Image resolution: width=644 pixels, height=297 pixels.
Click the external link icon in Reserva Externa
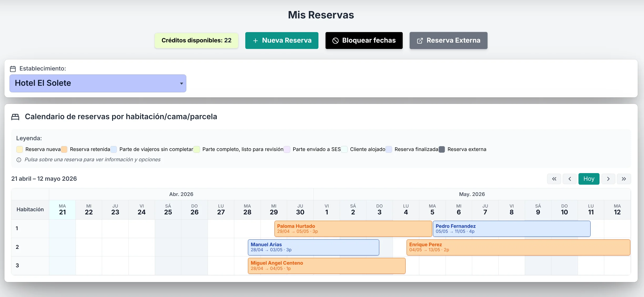tap(420, 41)
